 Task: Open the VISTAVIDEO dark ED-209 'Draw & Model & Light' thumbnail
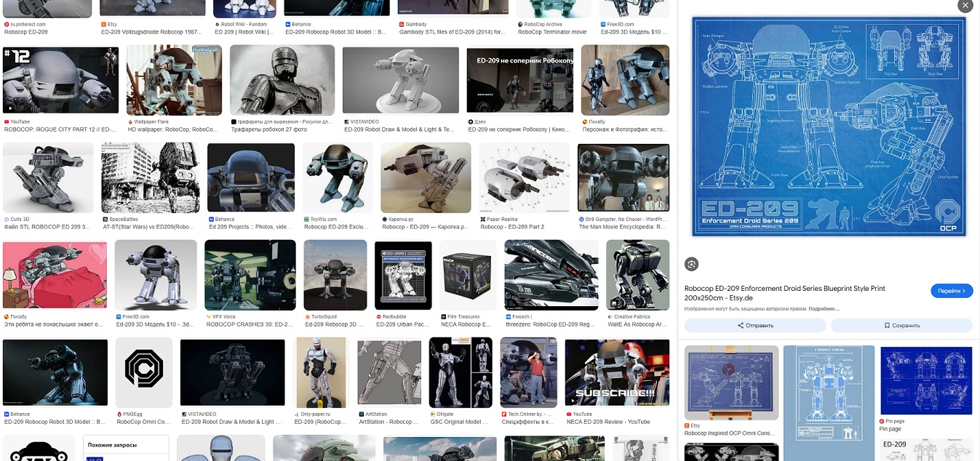[x=232, y=373]
